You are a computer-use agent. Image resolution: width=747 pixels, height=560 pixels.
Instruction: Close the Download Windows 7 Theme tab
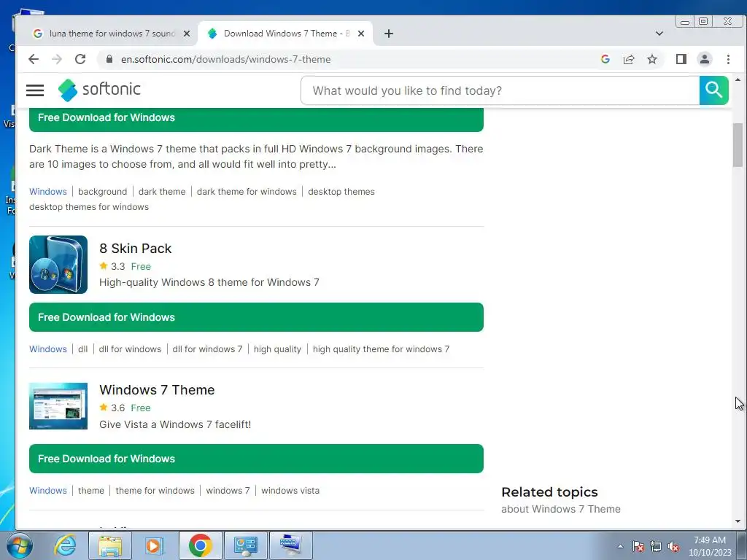361,34
